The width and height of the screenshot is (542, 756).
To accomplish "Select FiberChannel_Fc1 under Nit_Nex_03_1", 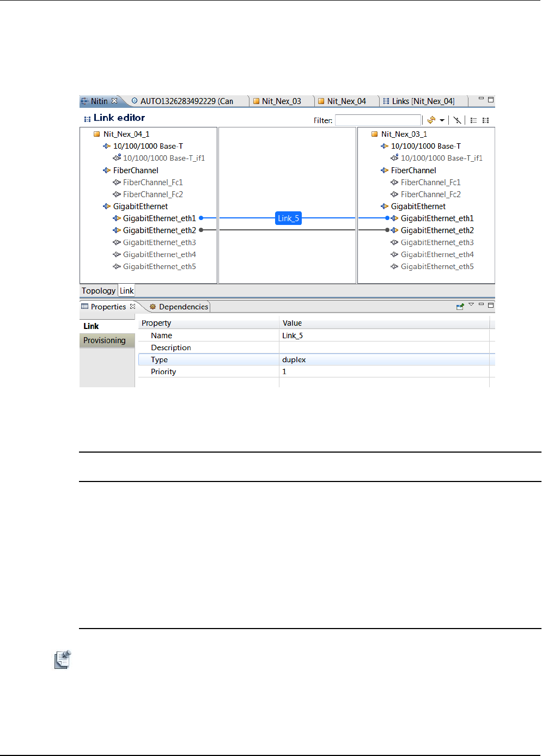I will click(x=430, y=182).
